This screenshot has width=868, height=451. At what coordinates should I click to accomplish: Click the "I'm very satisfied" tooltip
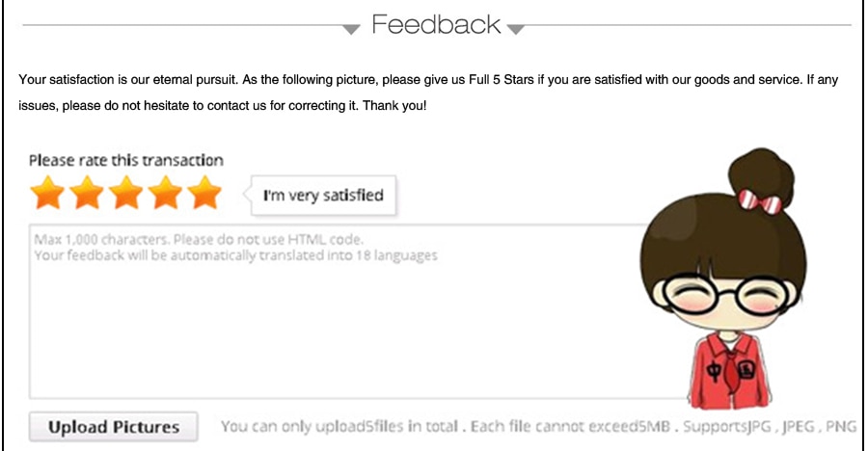coord(323,196)
